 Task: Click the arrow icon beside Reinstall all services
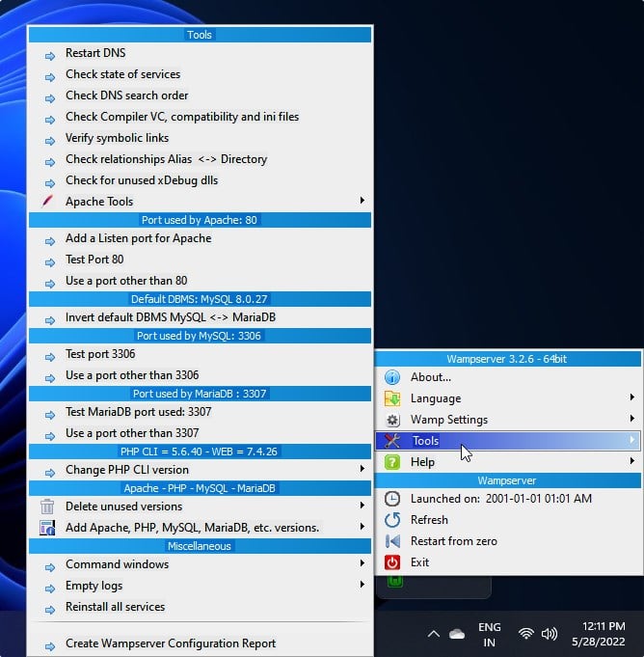tap(50, 610)
